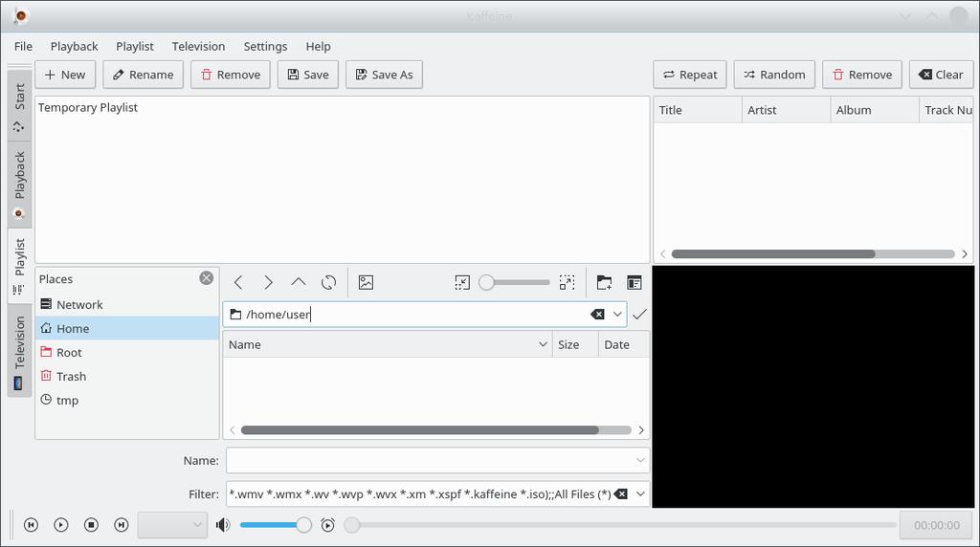Close the Places panel

207,278
